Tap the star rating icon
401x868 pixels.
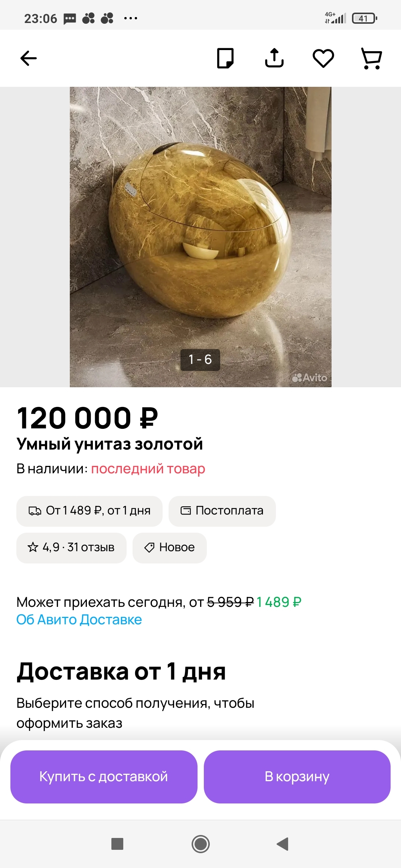(33, 547)
